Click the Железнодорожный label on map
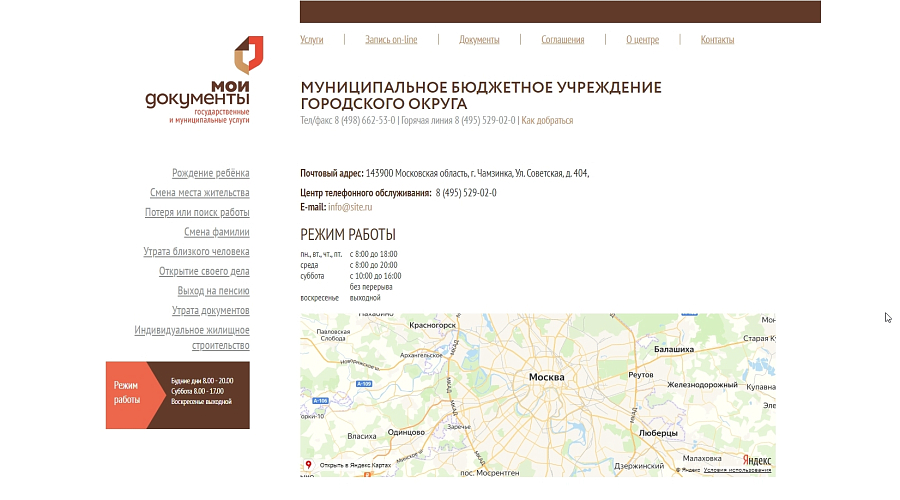Viewport: 900px width, 500px height. (x=702, y=385)
